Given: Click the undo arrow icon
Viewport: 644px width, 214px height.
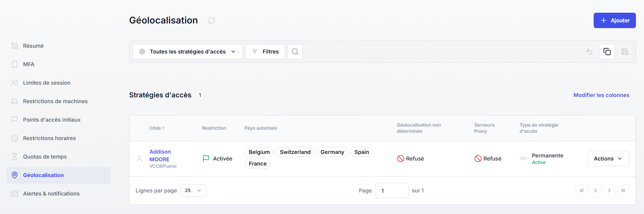Looking at the screenshot, I should (x=589, y=52).
